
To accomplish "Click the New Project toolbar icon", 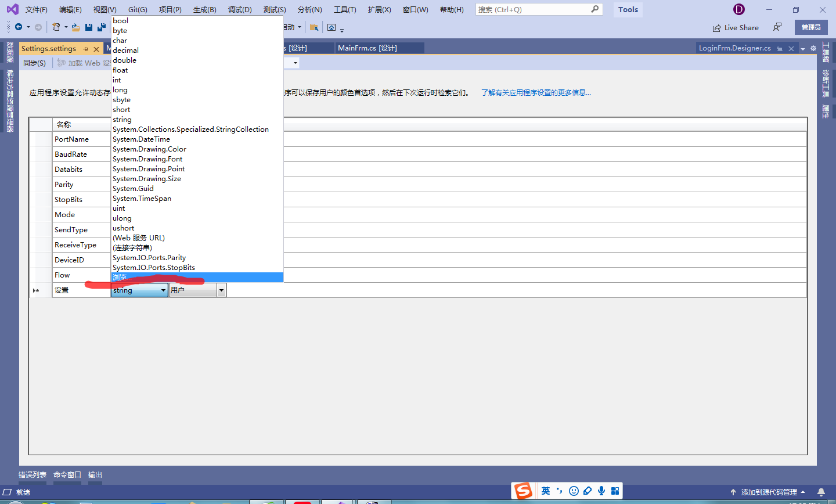I will pos(56,27).
